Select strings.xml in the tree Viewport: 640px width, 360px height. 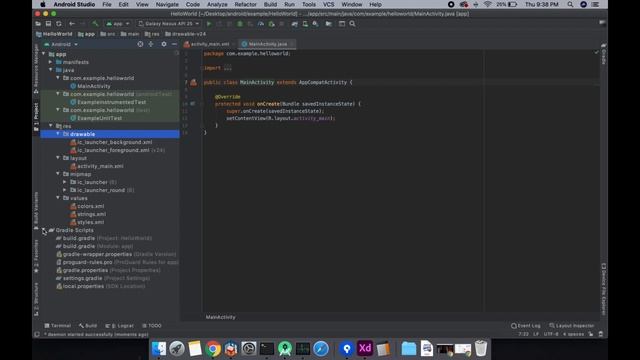[91, 214]
